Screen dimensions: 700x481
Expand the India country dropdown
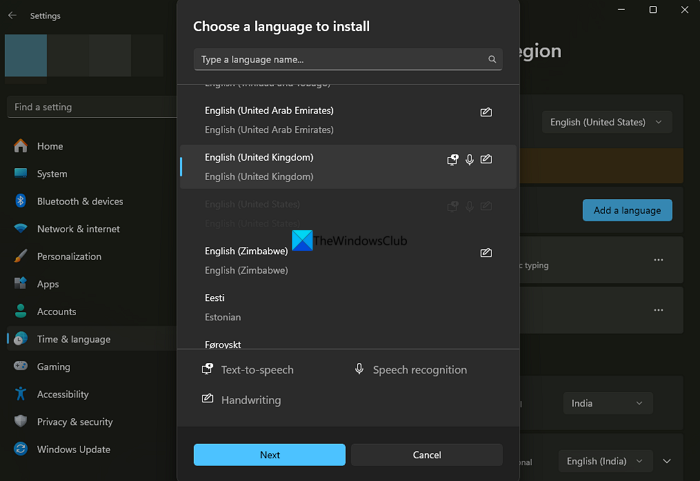pyautogui.click(x=607, y=403)
